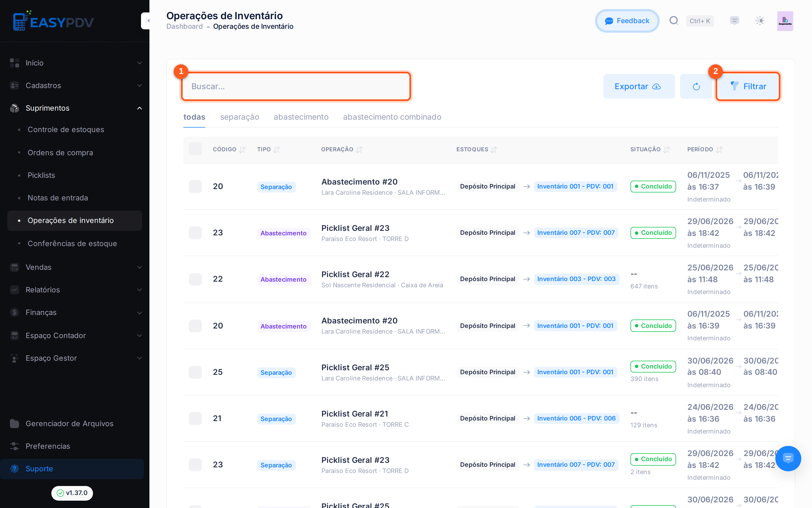Open the abastecimento combinado tab
This screenshot has height=508, width=812.
(x=392, y=117)
